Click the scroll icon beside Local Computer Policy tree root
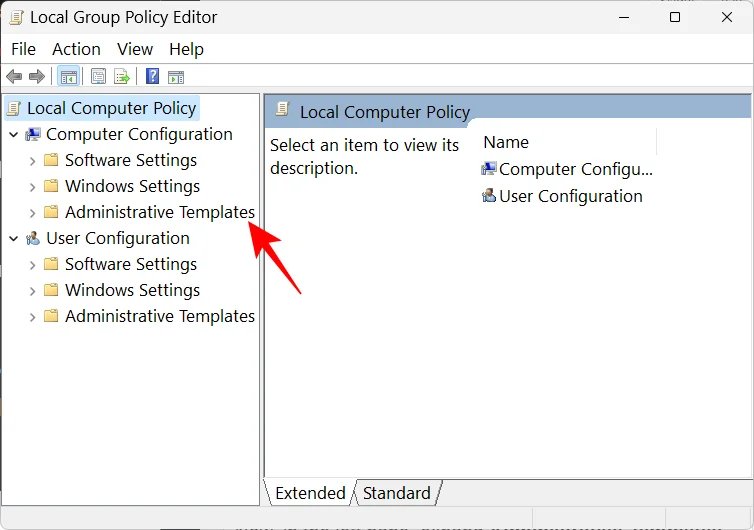 (x=13, y=108)
